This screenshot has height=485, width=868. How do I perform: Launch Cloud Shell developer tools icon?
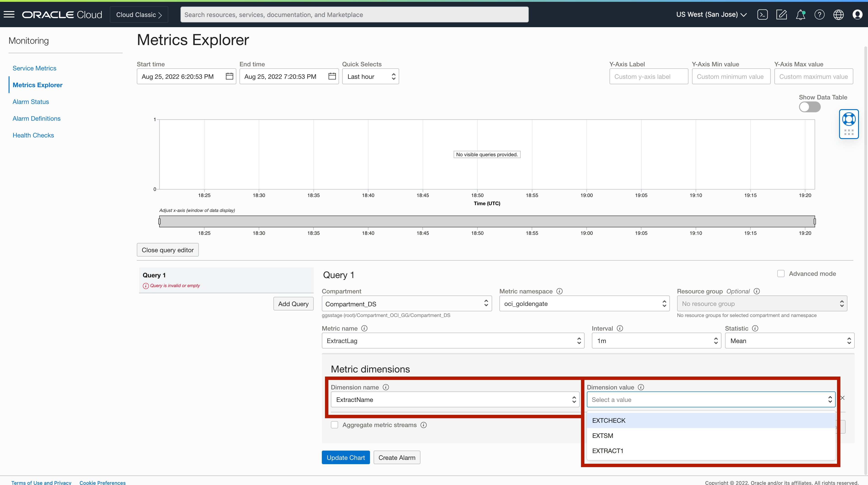pyautogui.click(x=762, y=14)
